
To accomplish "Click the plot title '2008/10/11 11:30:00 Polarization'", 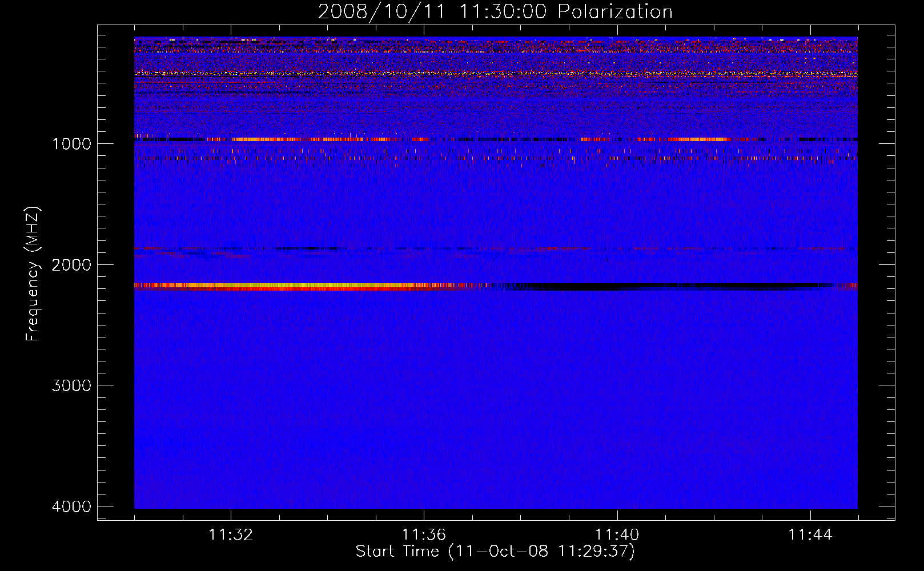I will coord(495,12).
